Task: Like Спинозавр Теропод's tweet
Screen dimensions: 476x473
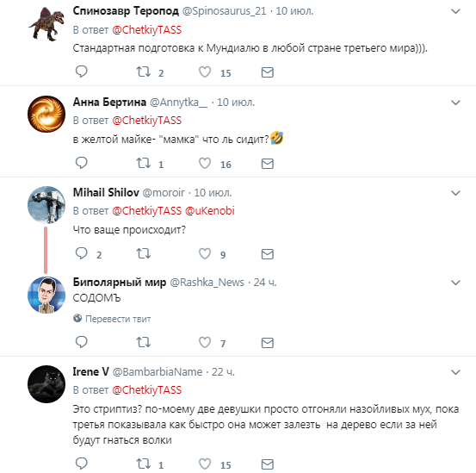Action: (x=205, y=72)
